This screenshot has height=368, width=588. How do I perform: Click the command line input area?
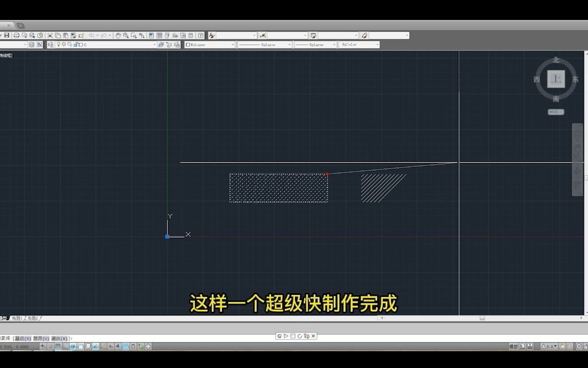(x=153, y=337)
